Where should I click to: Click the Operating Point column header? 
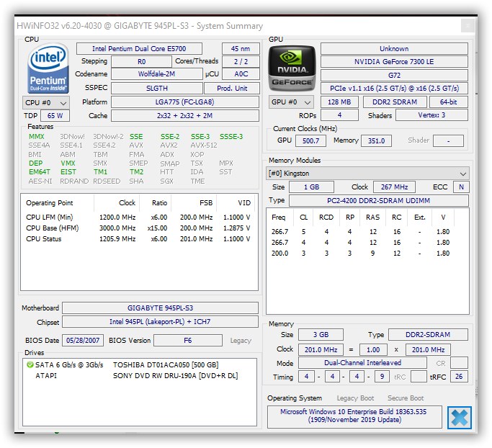(x=58, y=203)
